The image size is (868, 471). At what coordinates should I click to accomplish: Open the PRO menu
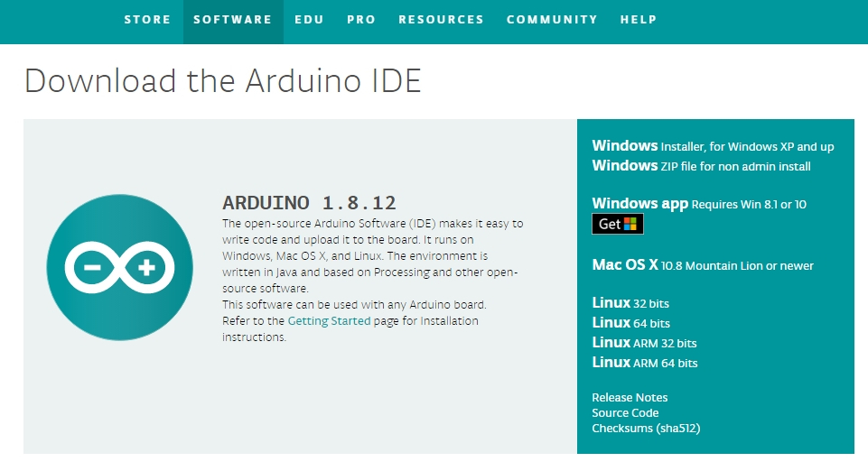pyautogui.click(x=361, y=20)
